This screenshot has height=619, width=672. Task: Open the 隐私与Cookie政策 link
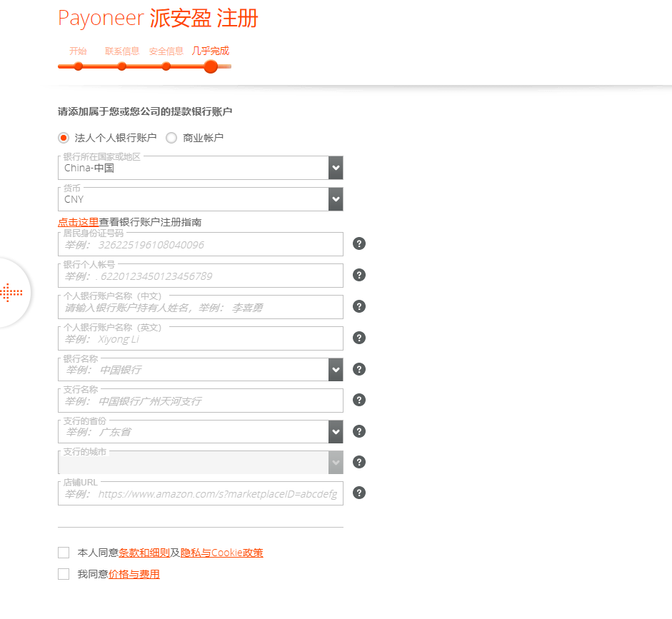point(222,552)
